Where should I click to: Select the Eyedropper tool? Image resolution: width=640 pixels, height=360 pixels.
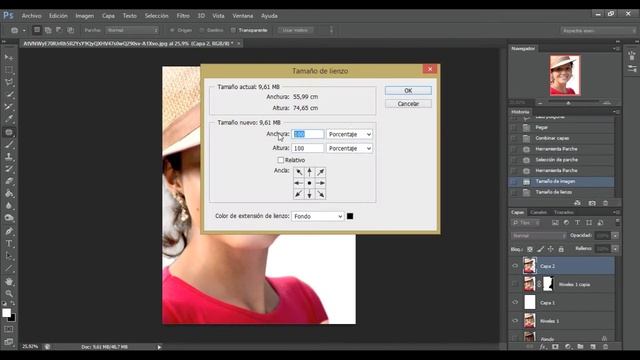(x=9, y=119)
